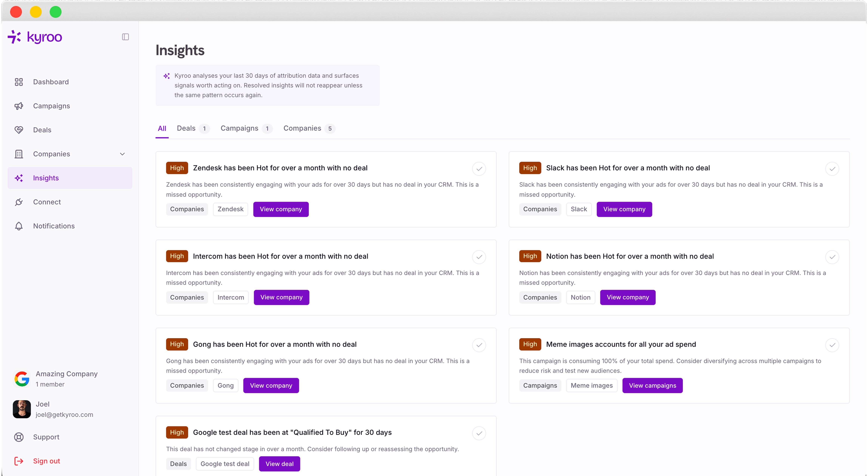The width and height of the screenshot is (868, 476).
Task: Open Connect in the sidebar
Action: click(70, 202)
